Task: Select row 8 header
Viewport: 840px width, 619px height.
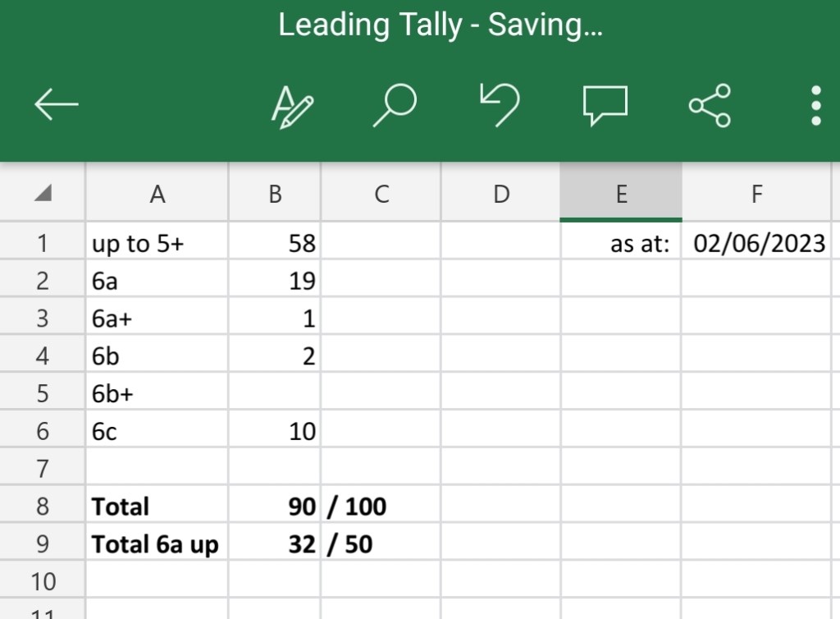Action: click(x=43, y=506)
